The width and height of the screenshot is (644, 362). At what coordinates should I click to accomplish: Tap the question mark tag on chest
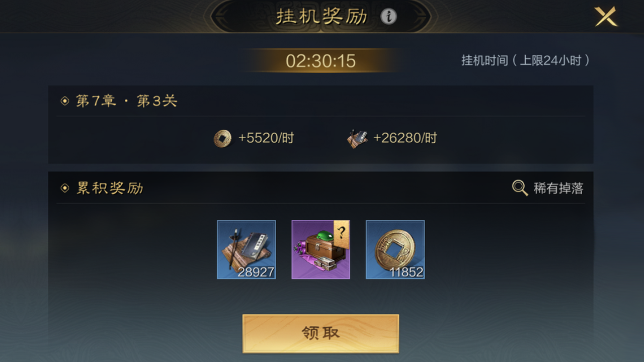click(x=341, y=234)
